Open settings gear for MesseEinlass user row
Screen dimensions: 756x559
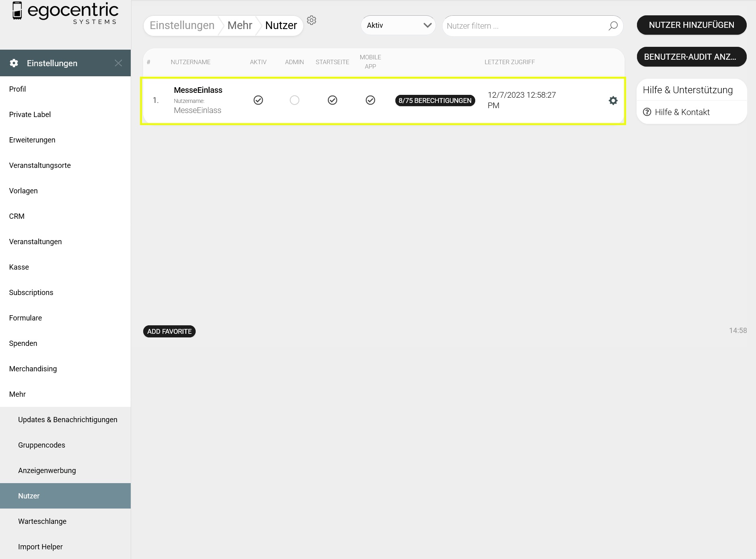tap(613, 100)
